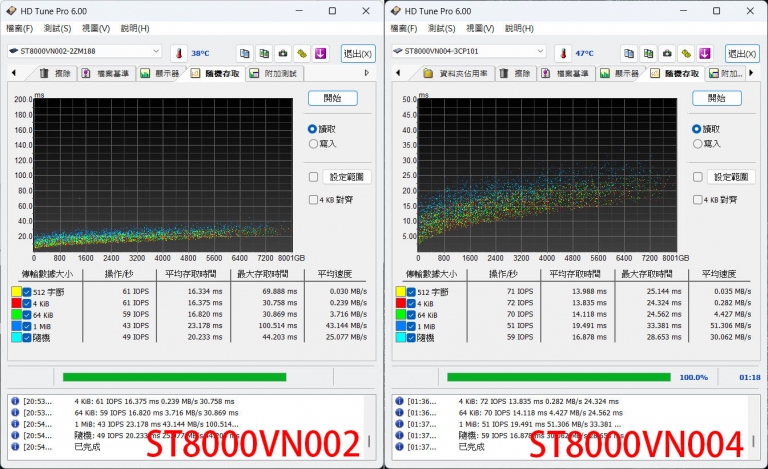
Task: Copy text to clipboard in ST8000VN002 window
Action: [245, 53]
